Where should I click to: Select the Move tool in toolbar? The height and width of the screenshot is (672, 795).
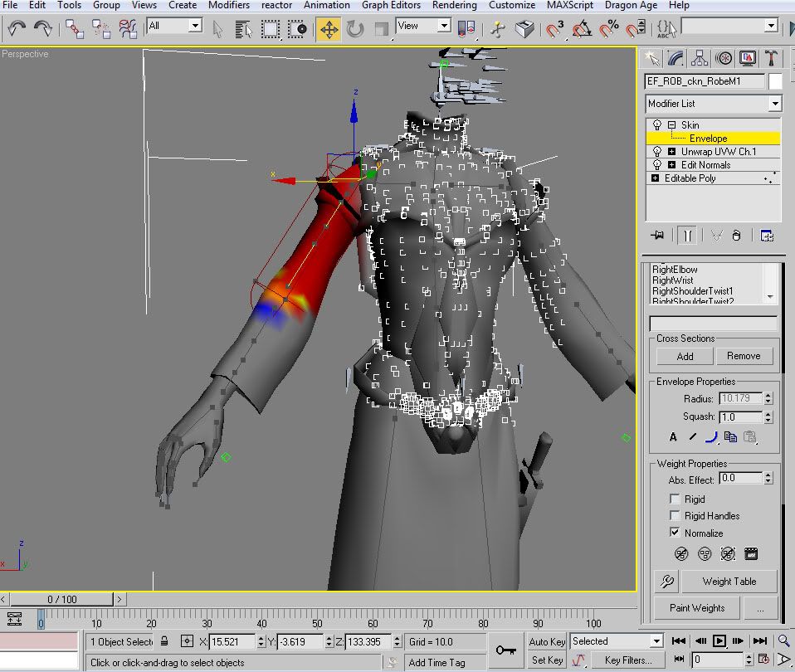(329, 30)
